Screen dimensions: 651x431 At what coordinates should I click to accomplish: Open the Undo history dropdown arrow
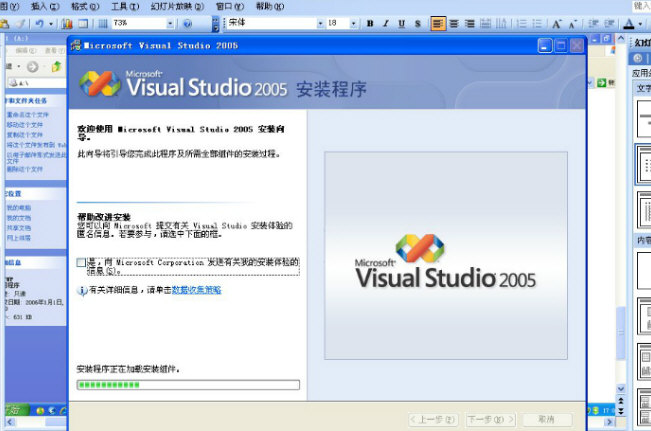coord(51,24)
